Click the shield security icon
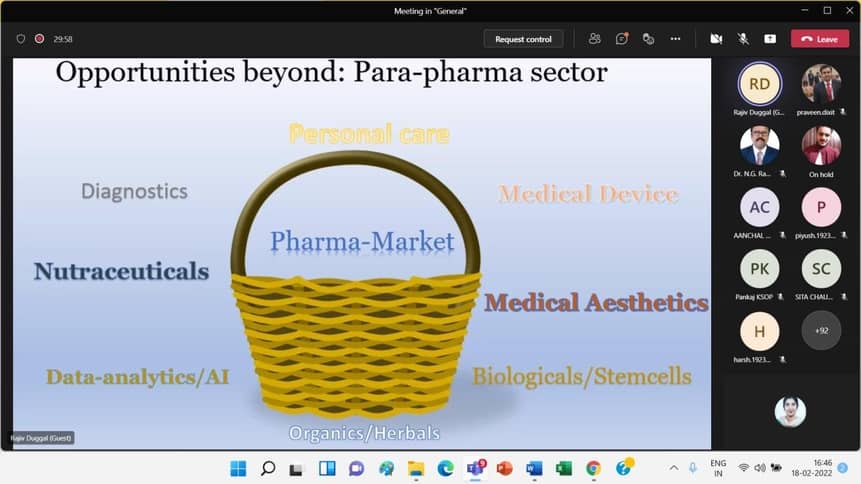The height and width of the screenshot is (484, 861). 20,39
